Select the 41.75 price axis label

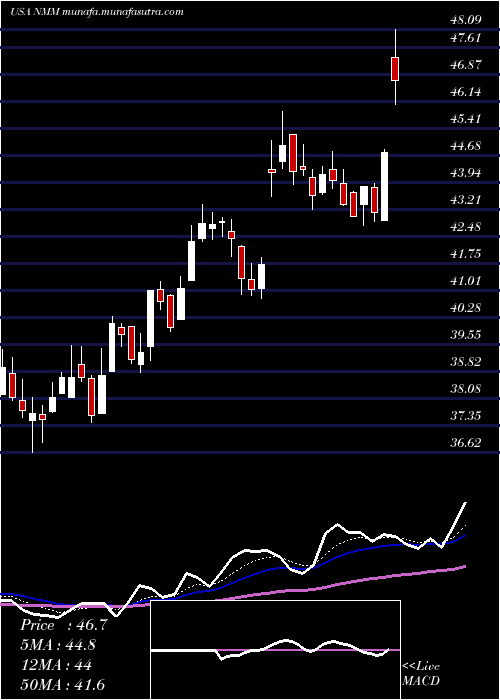[467, 254]
